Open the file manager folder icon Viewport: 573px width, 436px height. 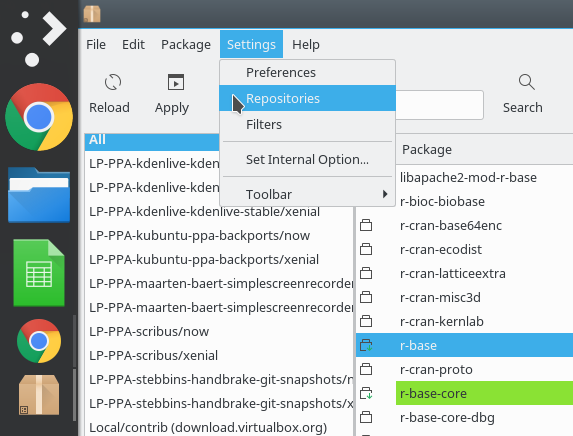[39, 195]
